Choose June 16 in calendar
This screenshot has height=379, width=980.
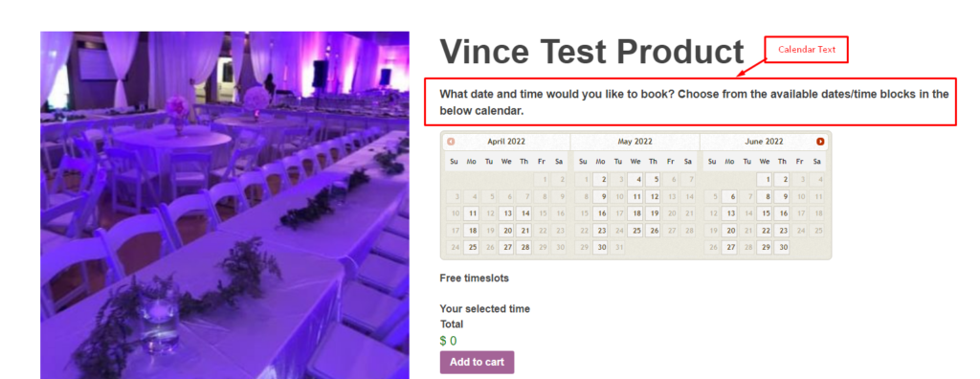click(782, 213)
